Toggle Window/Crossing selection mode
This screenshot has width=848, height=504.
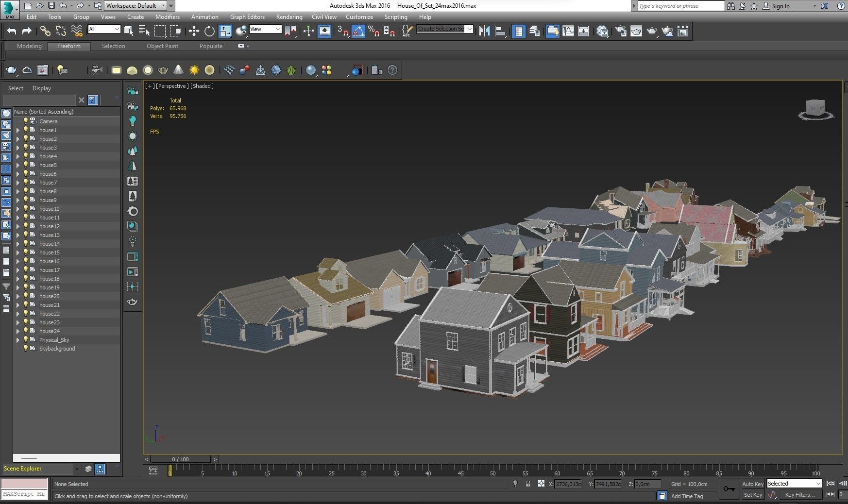tap(175, 31)
